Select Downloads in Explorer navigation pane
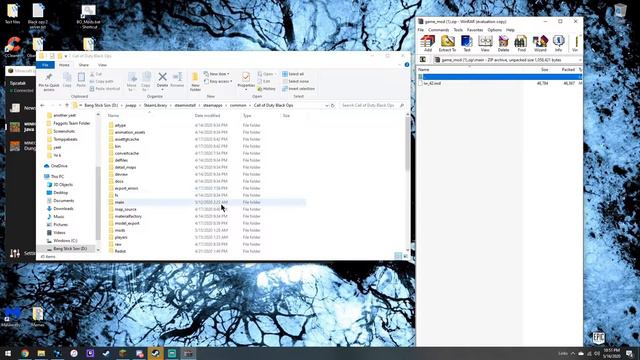Image resolution: width=640 pixels, height=360 pixels. (x=63, y=209)
